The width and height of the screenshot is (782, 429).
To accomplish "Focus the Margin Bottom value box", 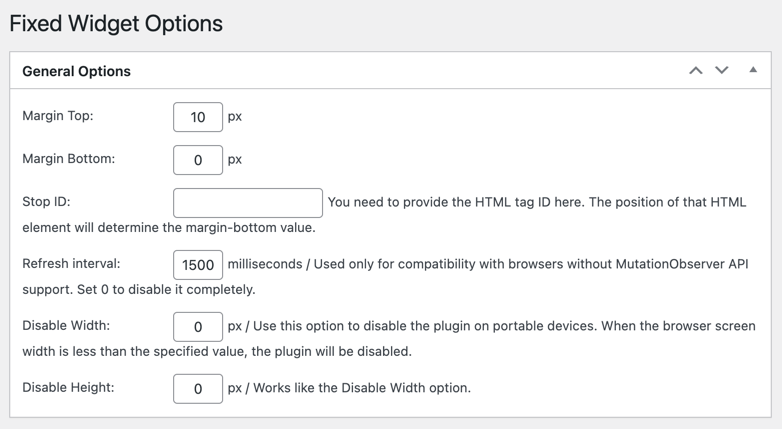I will 198,160.
